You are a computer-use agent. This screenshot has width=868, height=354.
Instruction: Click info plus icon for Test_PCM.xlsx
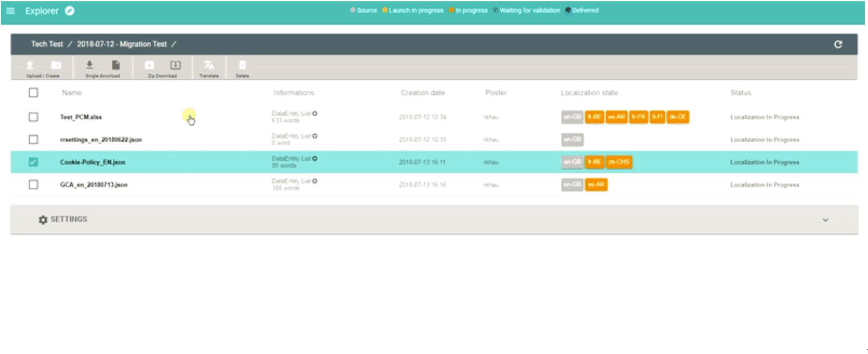[315, 113]
